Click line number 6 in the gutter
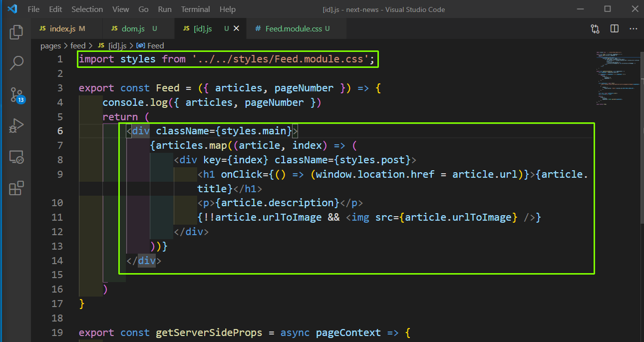Image resolution: width=644 pixels, height=342 pixels. click(60, 131)
